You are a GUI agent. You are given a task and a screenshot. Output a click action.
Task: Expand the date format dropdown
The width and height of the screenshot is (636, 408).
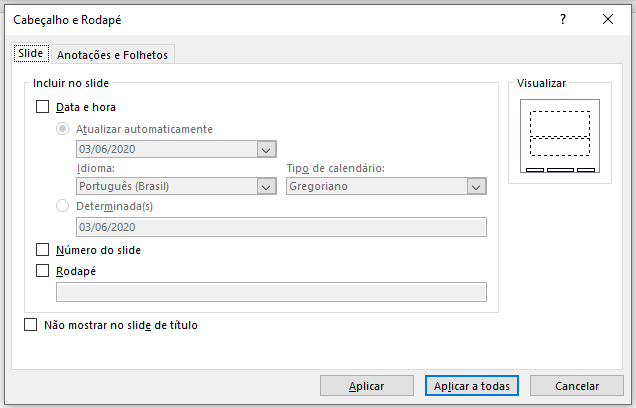pos(266,150)
